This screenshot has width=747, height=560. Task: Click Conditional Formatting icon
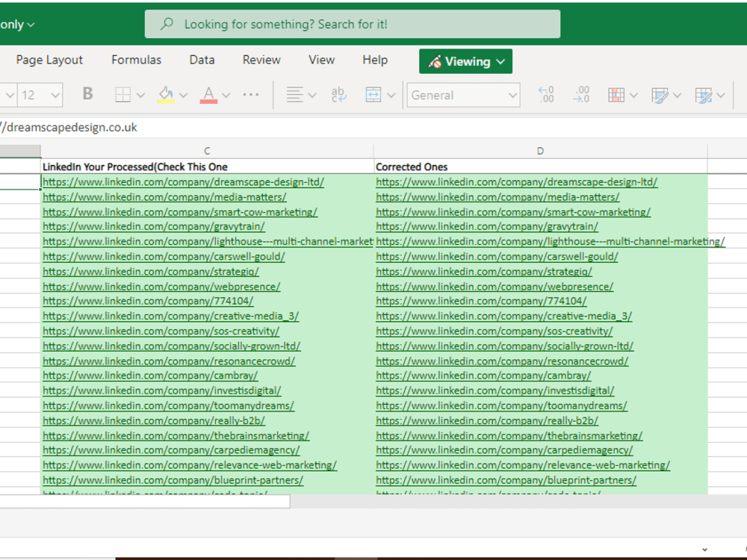pos(616,96)
